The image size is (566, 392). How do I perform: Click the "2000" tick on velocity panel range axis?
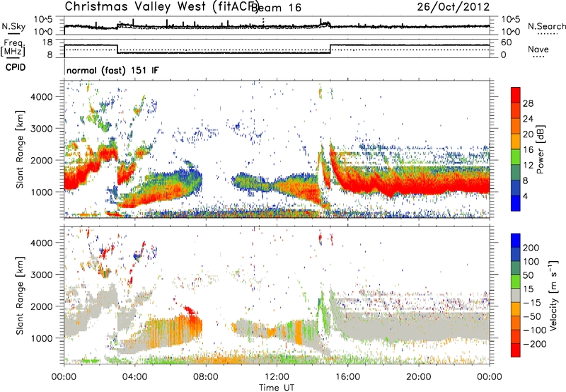(42, 306)
